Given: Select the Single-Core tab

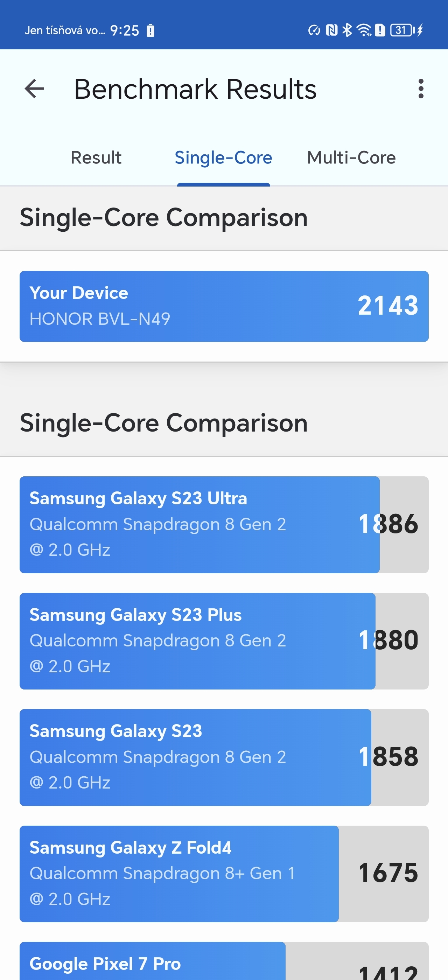Looking at the screenshot, I should (223, 157).
